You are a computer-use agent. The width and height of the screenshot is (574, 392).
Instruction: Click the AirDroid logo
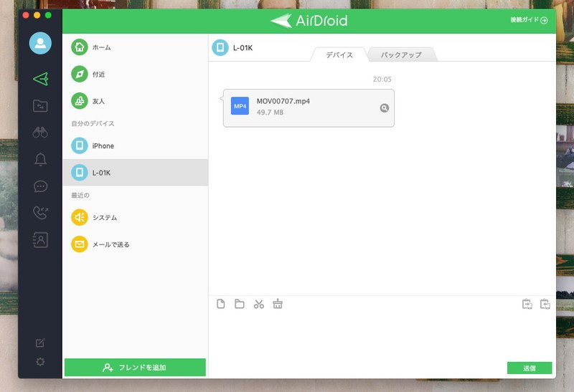[309, 21]
